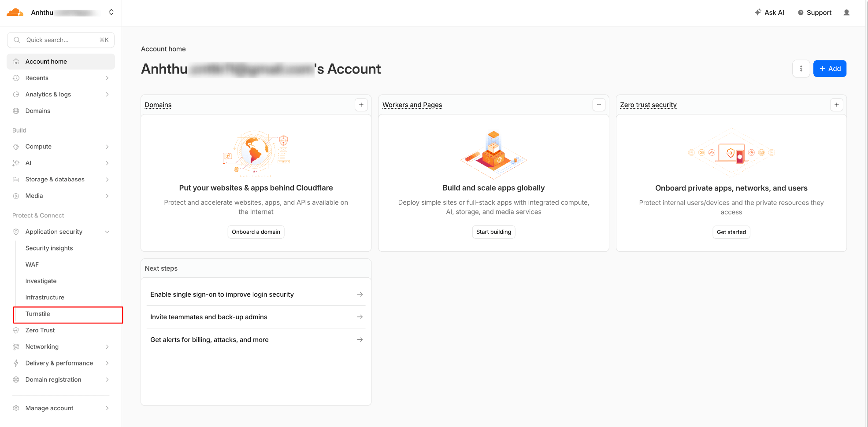Open Enable single sign-on next step
Image resolution: width=868 pixels, height=427 pixels.
pos(256,294)
